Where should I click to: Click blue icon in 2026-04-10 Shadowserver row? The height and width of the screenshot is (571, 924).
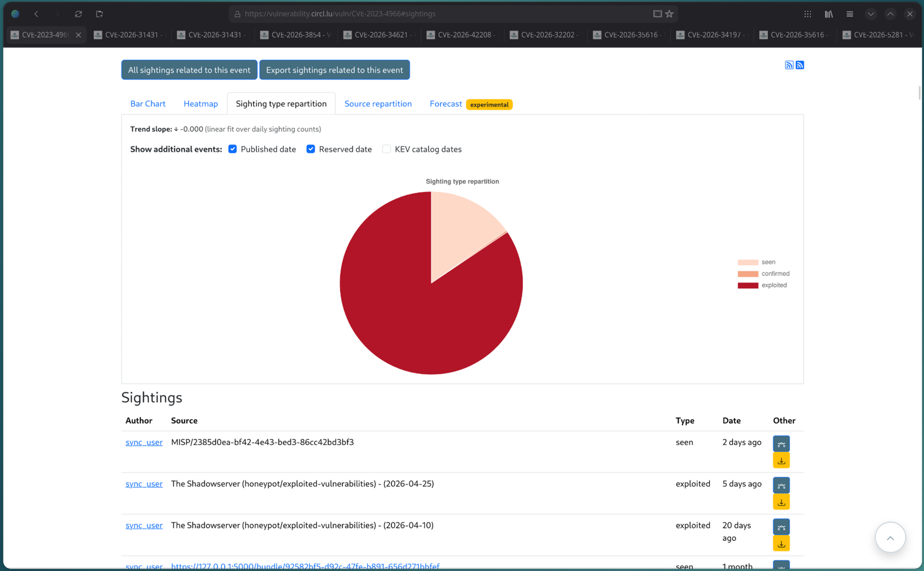pyautogui.click(x=781, y=527)
